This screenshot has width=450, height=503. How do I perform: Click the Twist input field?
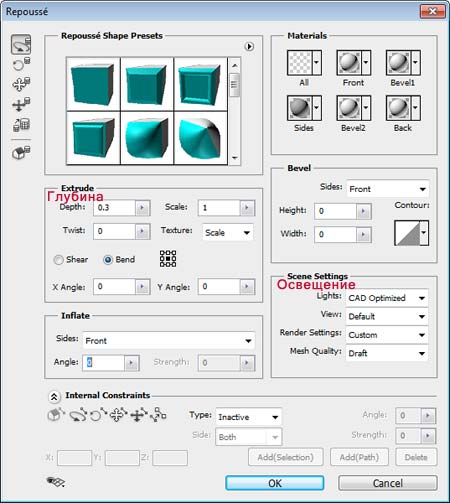[x=114, y=231]
